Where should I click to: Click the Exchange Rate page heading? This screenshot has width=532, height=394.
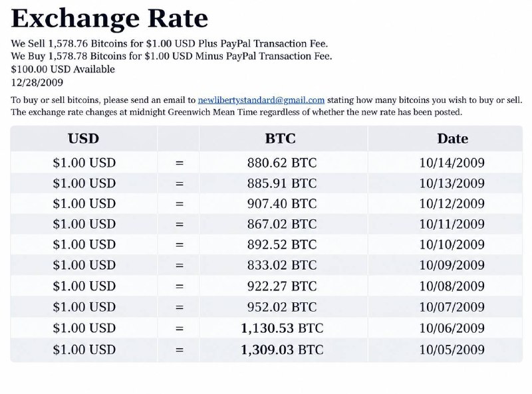[x=109, y=18]
